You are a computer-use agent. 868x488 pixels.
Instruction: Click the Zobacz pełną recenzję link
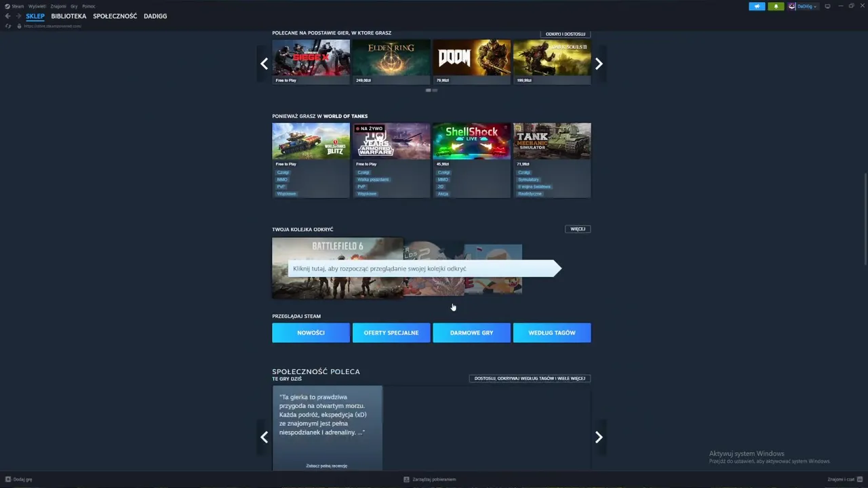point(327,466)
